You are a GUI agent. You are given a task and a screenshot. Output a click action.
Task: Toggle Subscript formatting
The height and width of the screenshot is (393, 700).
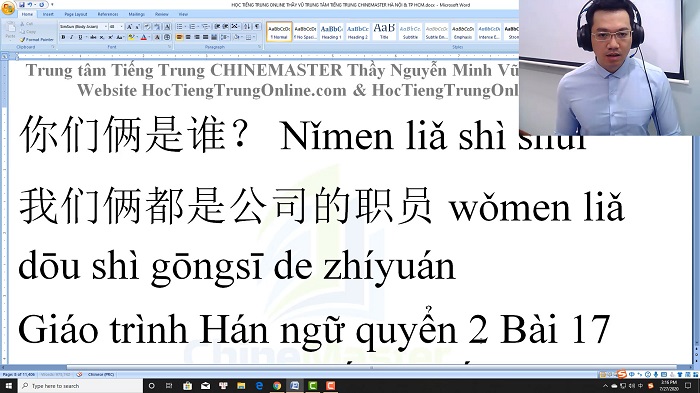[103, 38]
